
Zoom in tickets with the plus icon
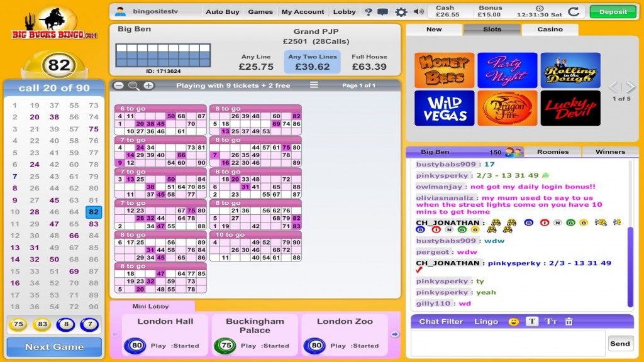(x=148, y=85)
